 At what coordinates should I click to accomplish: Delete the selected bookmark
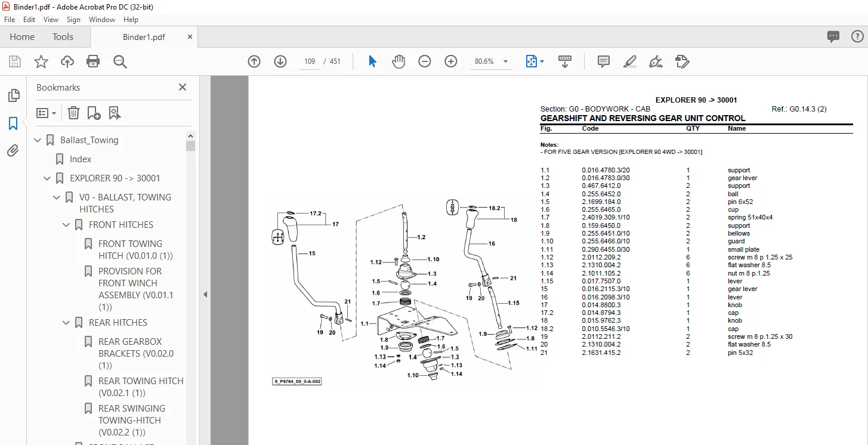coord(73,113)
